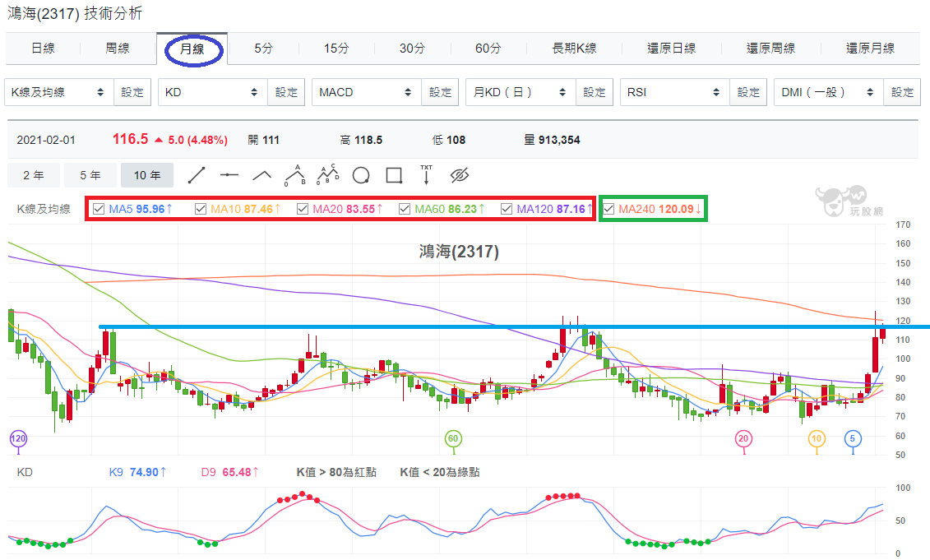Switch to the 還原月線 tab
Viewport: 930px width, 560px height.
click(x=870, y=49)
